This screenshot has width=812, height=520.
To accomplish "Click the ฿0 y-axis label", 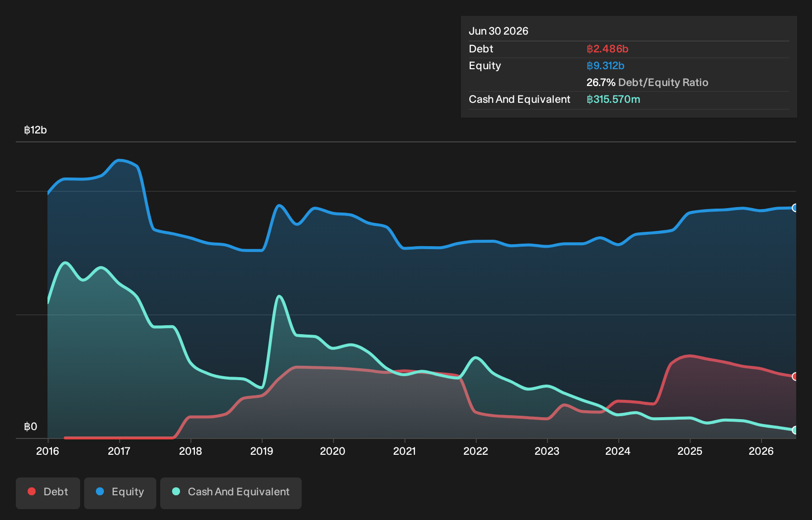I will 31,427.
